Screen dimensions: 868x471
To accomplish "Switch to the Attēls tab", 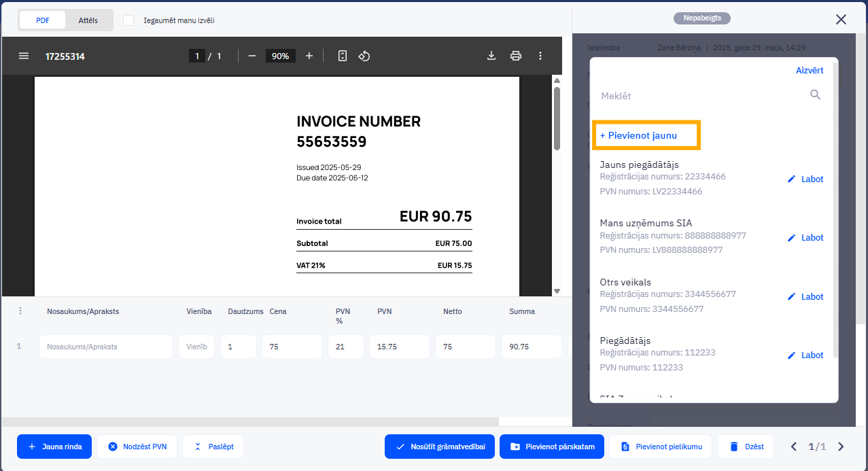I will [x=88, y=20].
